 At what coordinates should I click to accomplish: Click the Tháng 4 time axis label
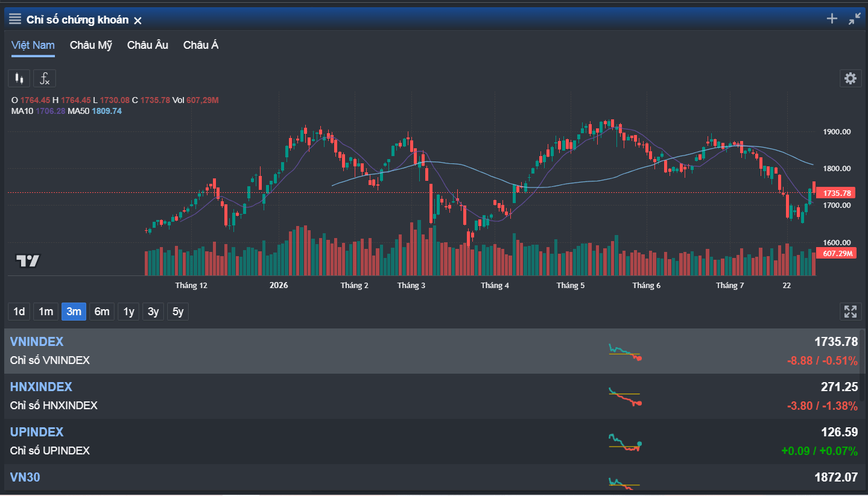(495, 286)
